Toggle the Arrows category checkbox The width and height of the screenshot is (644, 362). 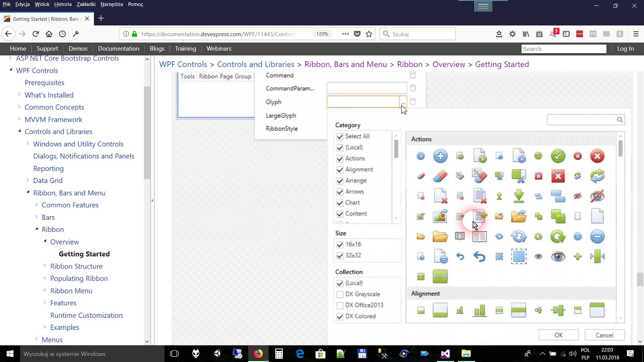pos(340,192)
